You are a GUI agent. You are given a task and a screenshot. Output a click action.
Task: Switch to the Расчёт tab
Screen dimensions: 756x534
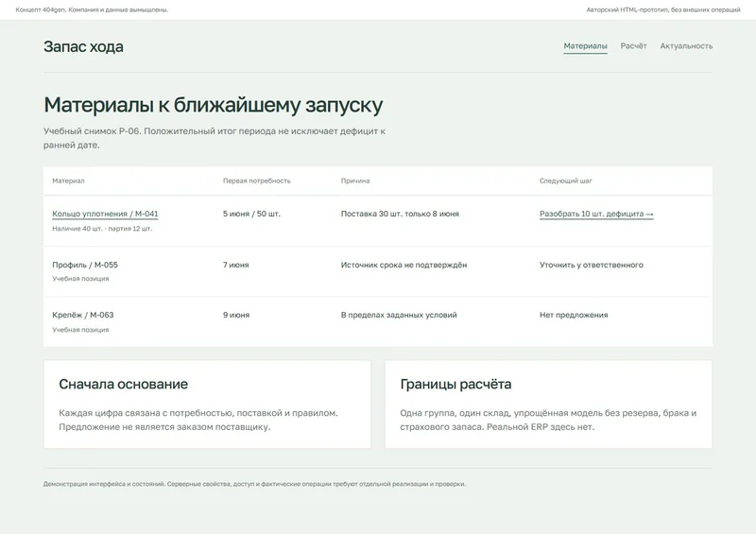pyautogui.click(x=633, y=46)
